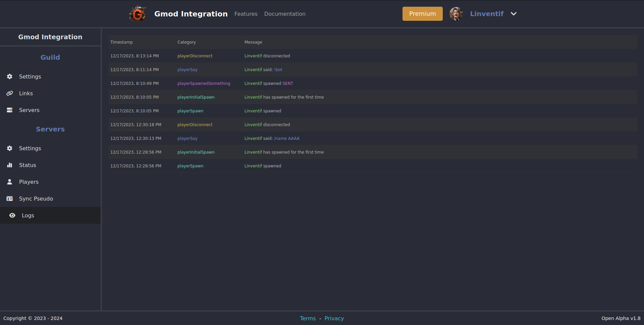The image size is (644, 325).
Task: Click playerInitialSpawn category at 8:10:05 PM
Action: click(x=196, y=97)
